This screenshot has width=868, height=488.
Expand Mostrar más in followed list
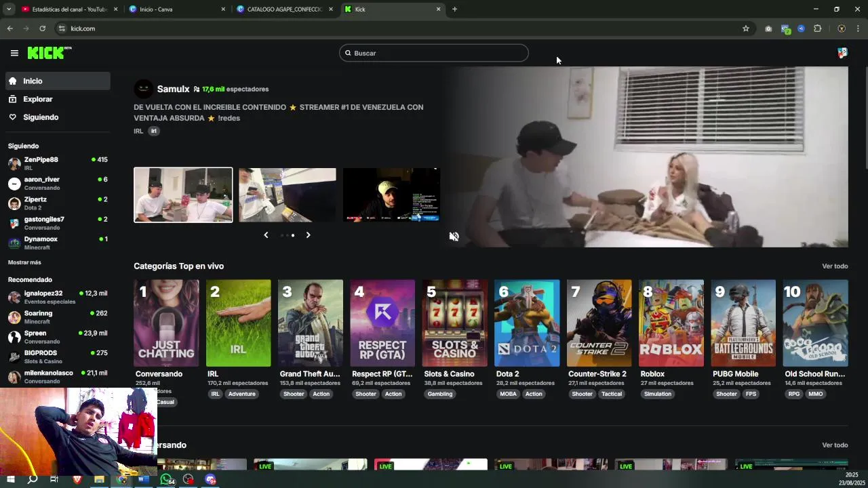(x=24, y=262)
